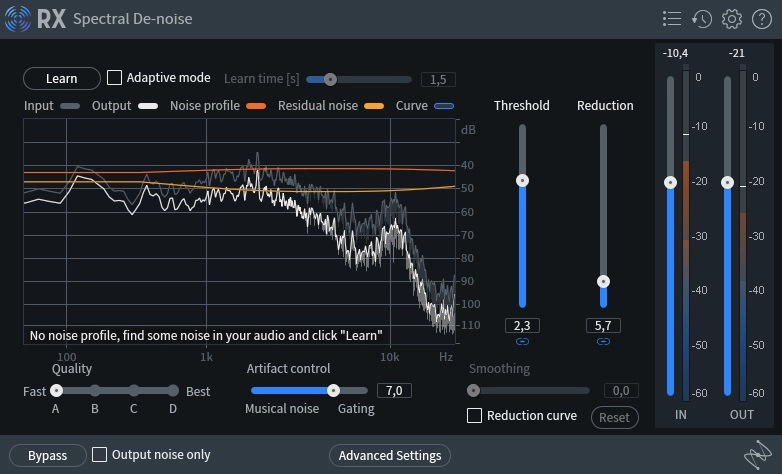Click the Output legend white swatch
Screen dimensions: 782x474
(148, 106)
